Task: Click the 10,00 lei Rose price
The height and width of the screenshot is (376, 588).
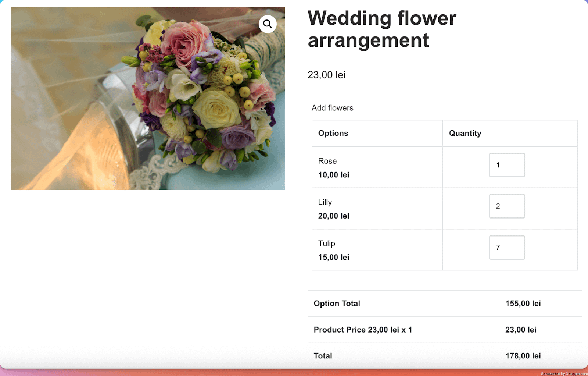Action: click(x=333, y=175)
